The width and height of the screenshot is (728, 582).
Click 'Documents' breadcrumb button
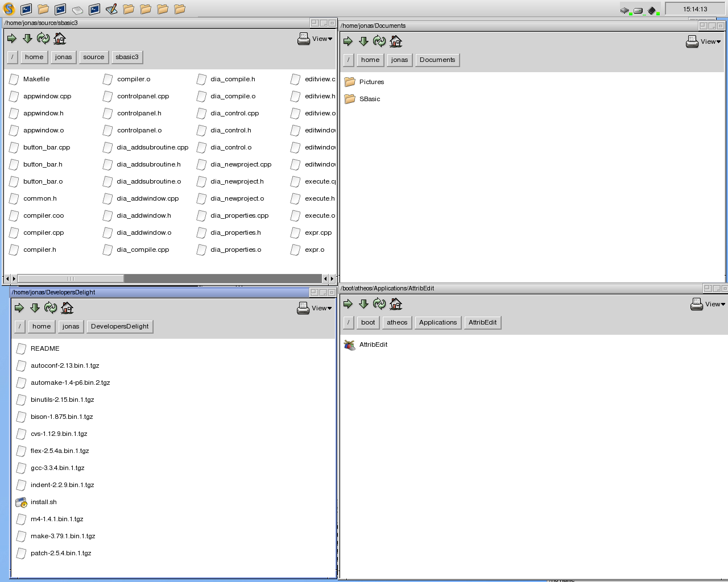[x=437, y=60]
